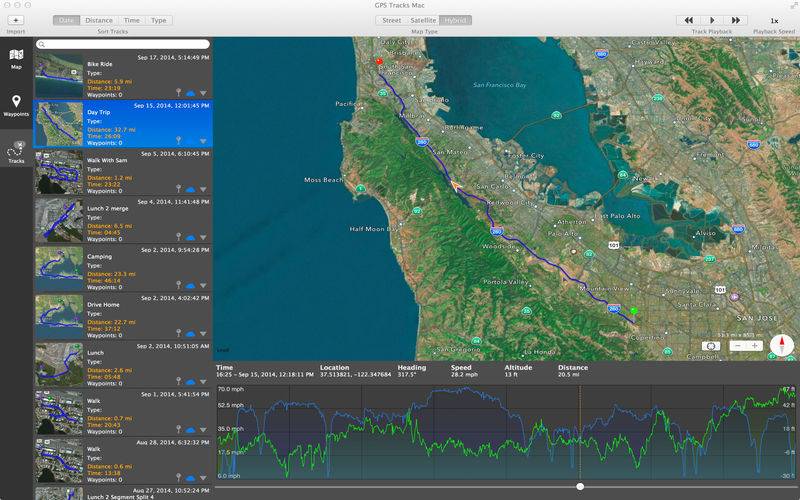
Task: Switch map type to Satellite
Action: (x=423, y=20)
